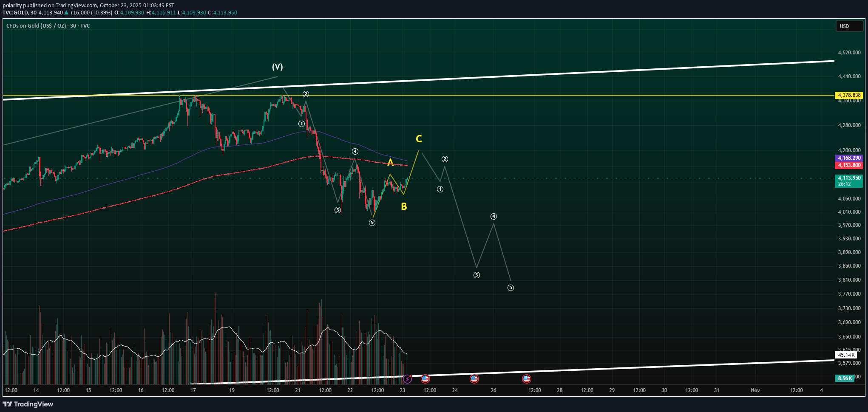
Task: Select the lowest circled 5 wave marker
Action: tap(511, 288)
